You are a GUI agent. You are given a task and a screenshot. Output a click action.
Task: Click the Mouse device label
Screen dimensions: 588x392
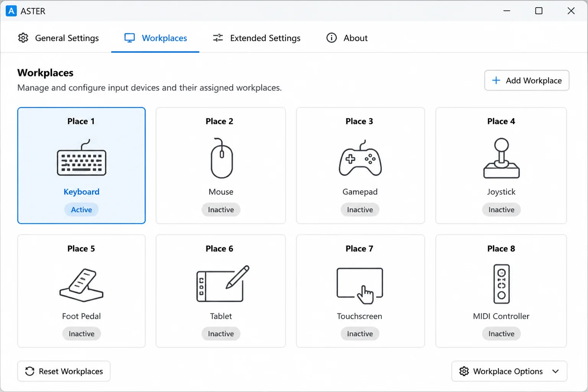221,192
